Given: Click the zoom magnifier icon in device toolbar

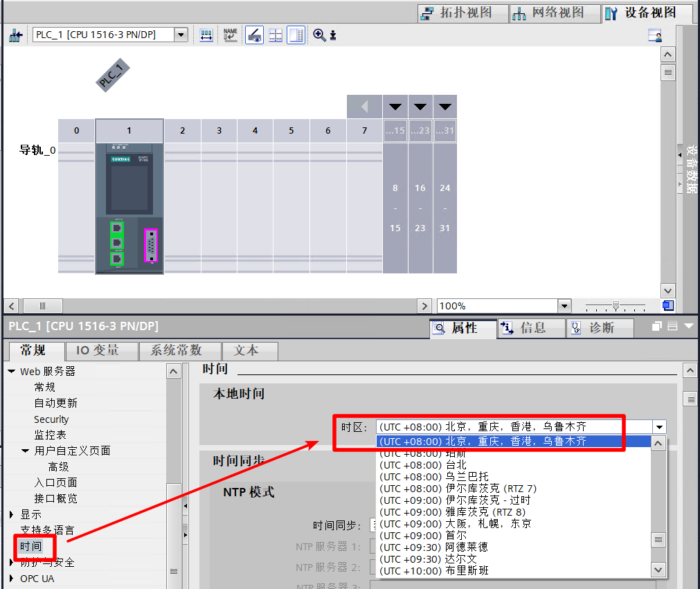Looking at the screenshot, I should (x=319, y=35).
